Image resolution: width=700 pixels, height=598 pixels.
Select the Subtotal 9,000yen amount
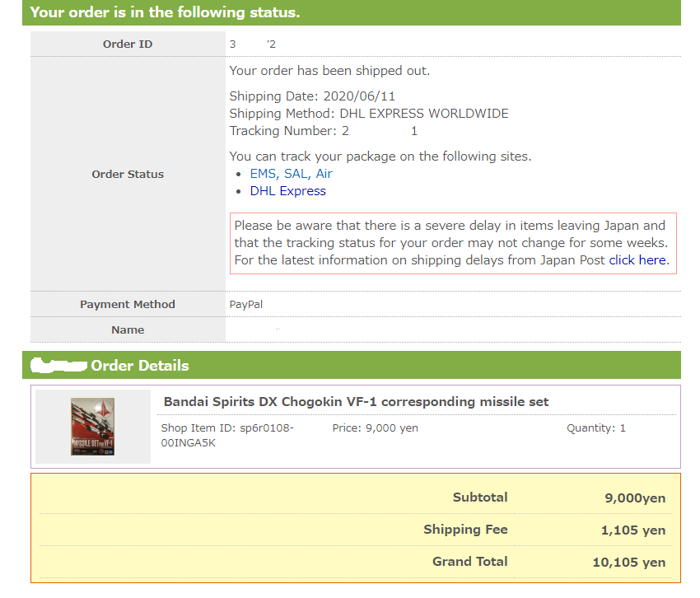pyautogui.click(x=635, y=498)
